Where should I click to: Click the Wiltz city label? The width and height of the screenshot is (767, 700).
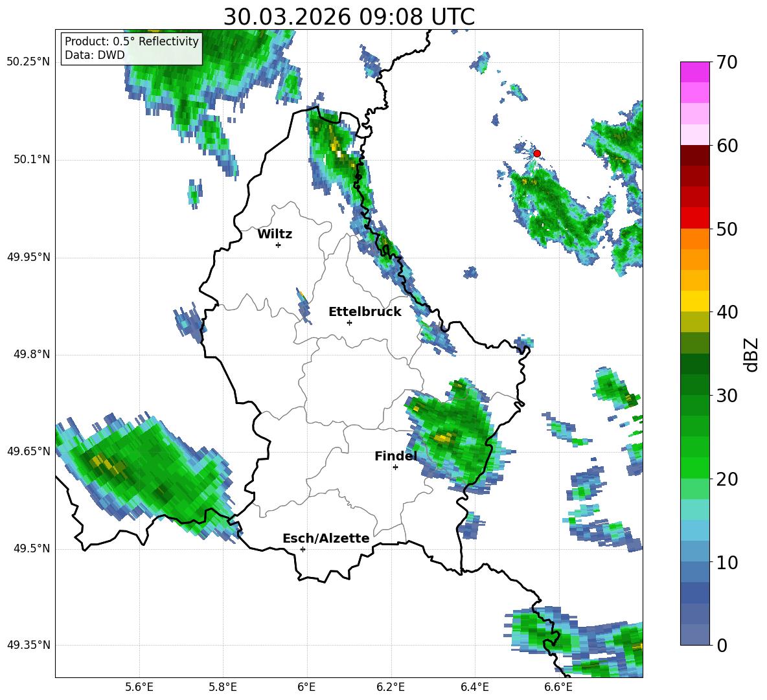pos(275,234)
